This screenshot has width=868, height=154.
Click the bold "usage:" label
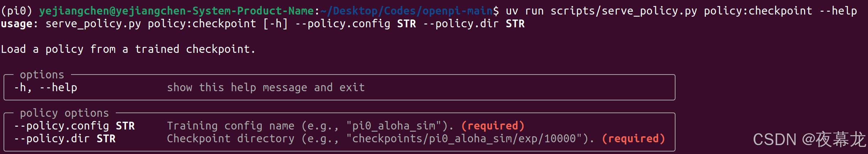[20, 24]
